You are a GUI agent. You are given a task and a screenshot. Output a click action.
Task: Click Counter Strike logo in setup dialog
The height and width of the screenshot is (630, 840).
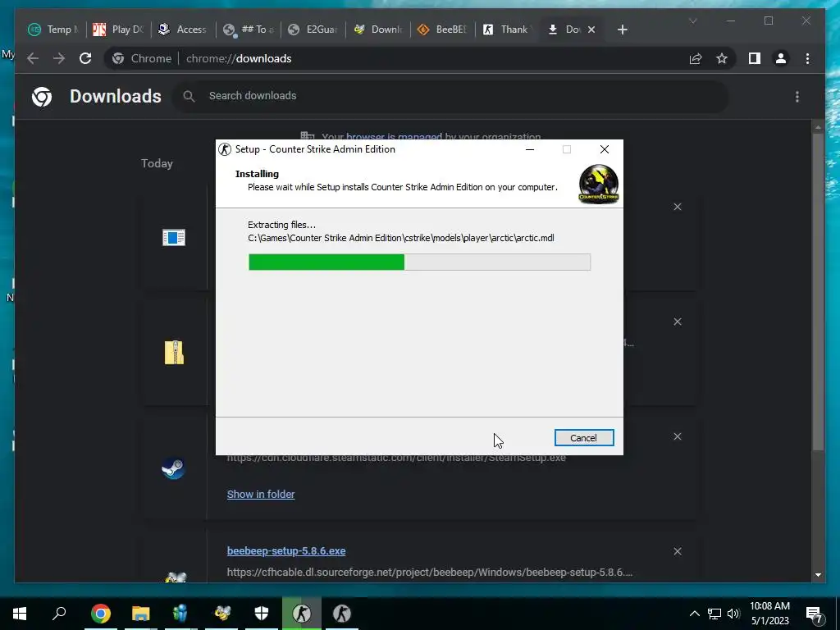tap(598, 185)
